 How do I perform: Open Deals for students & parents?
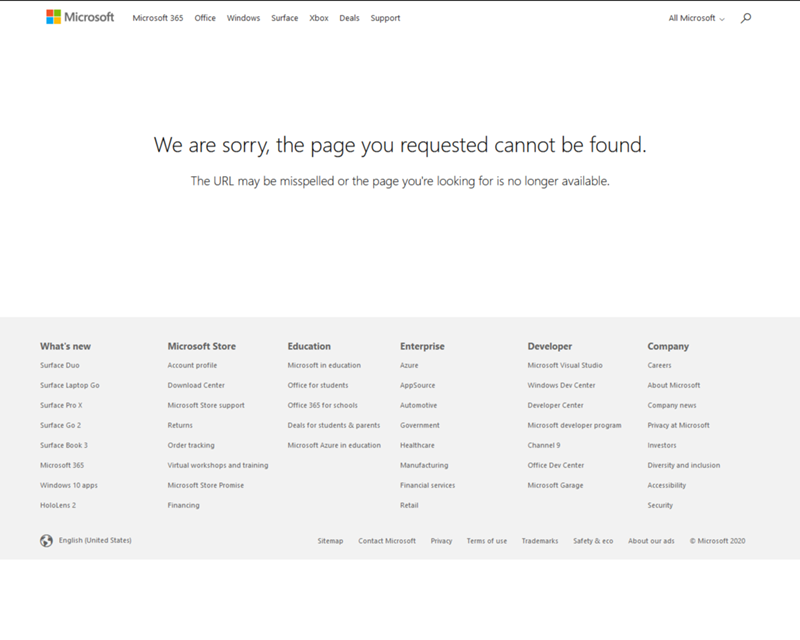(x=334, y=425)
